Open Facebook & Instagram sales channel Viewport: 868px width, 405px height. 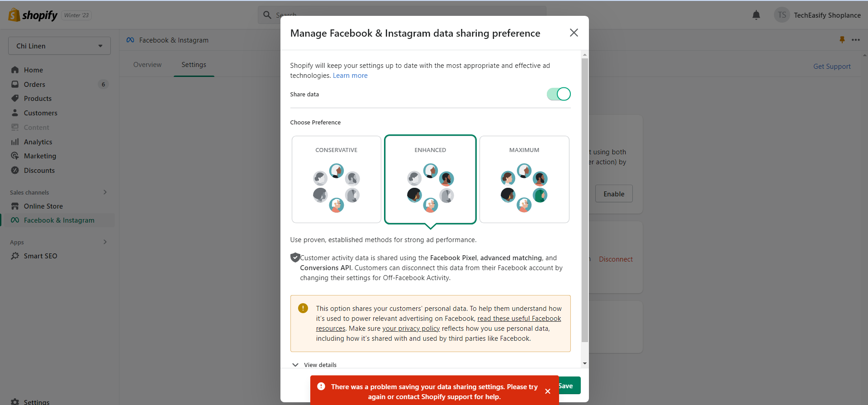[59, 220]
